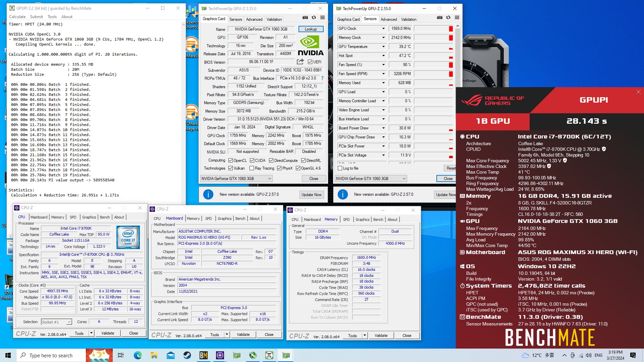Click the GPUPI pi icon on the taskbar

269,355
